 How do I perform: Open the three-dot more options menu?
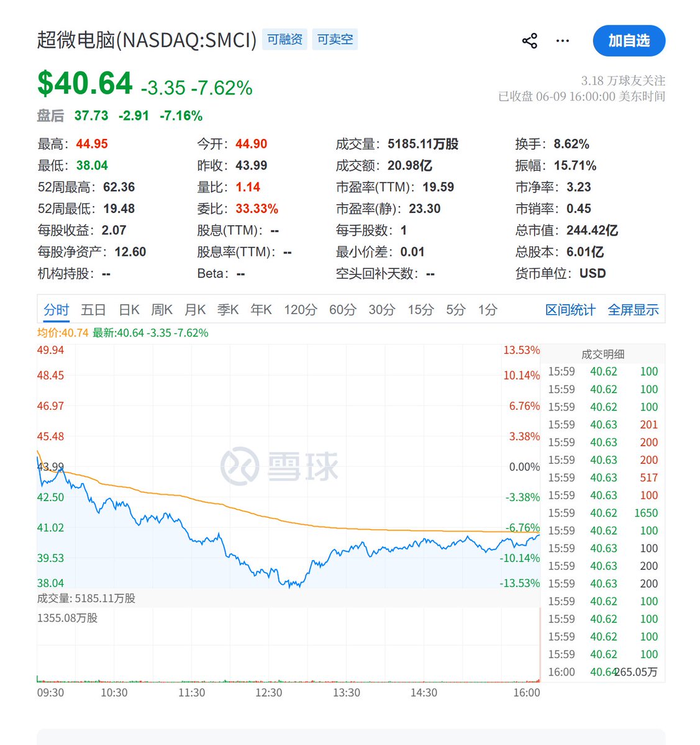562,41
